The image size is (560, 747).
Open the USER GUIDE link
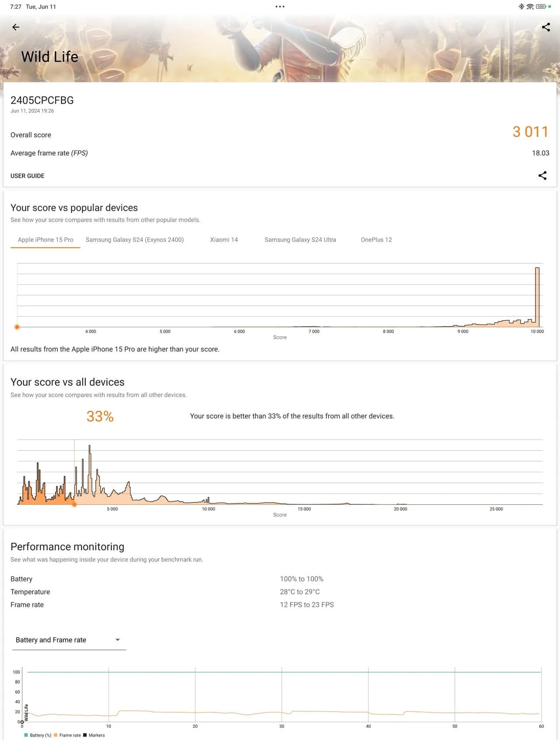pos(27,176)
